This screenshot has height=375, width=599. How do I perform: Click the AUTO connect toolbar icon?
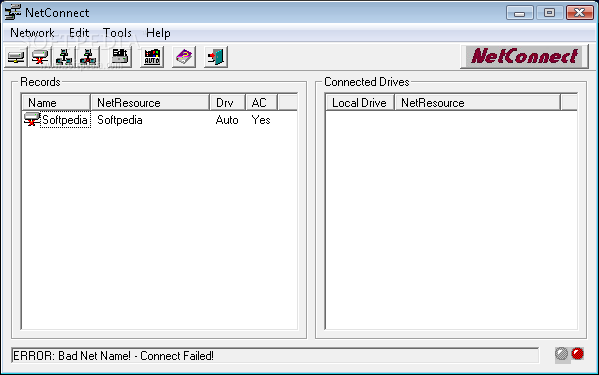tap(152, 57)
